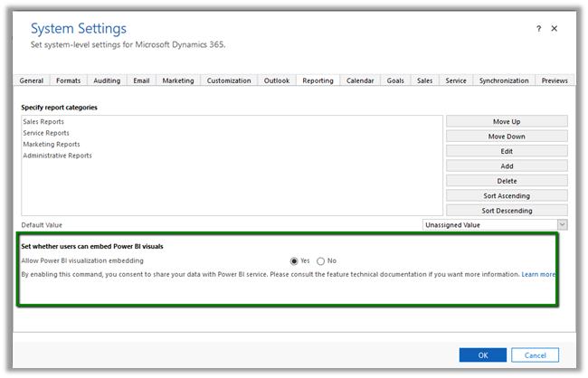Select Marketing Reports list entry
Viewport: 588px width, 378px height.
click(x=52, y=144)
